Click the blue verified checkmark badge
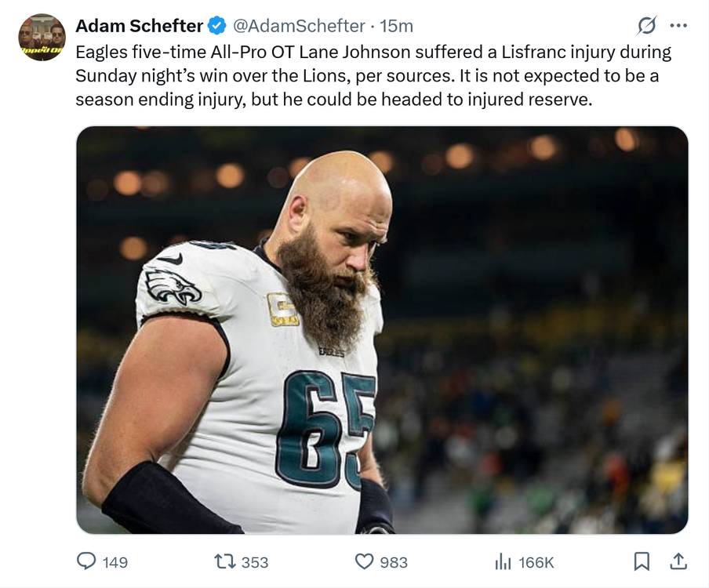Screen dimensions: 709x588 point(217,26)
